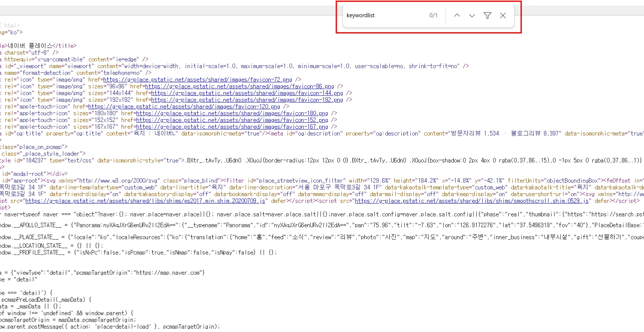Follow the favicon-120.png link
This screenshot has width=644, height=332.
184,107
